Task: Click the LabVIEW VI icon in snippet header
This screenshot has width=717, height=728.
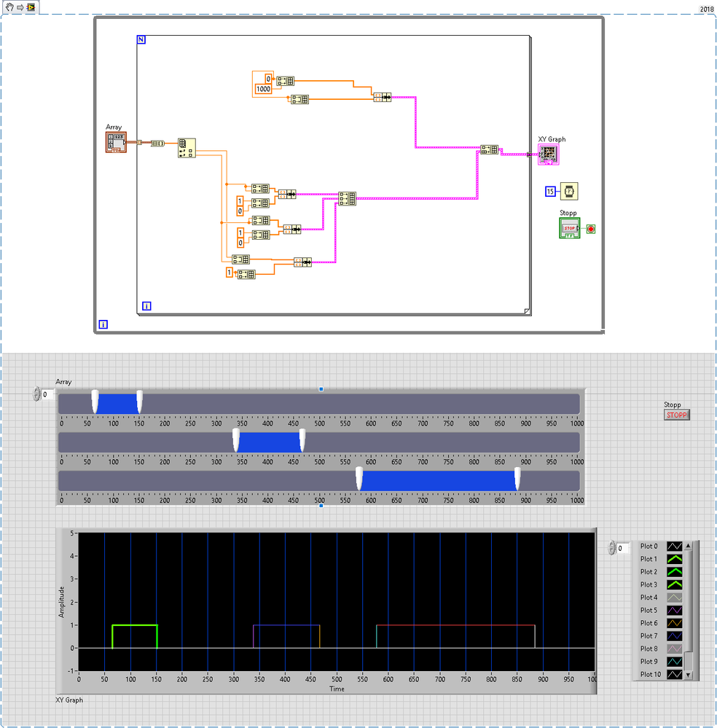Action: point(31,7)
